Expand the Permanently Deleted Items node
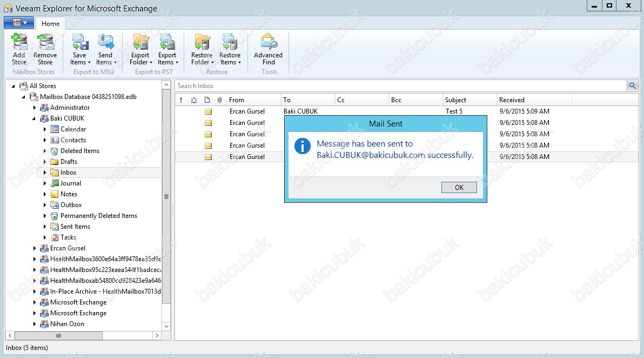 click(45, 216)
